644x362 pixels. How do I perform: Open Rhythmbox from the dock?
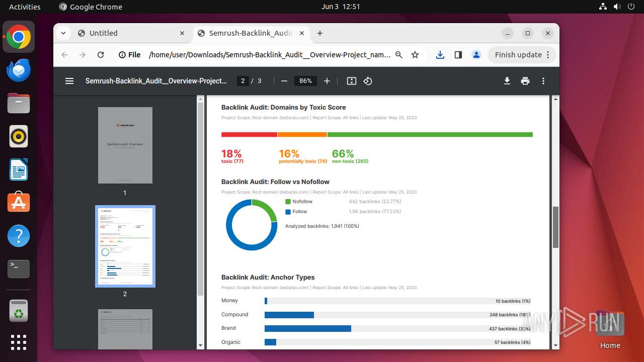click(x=19, y=137)
